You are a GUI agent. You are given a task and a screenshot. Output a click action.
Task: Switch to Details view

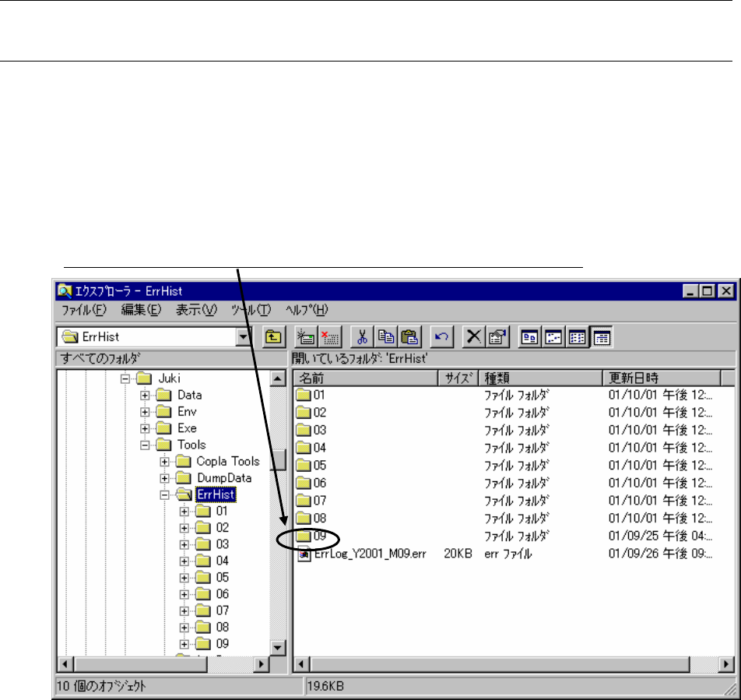pyautogui.click(x=601, y=337)
